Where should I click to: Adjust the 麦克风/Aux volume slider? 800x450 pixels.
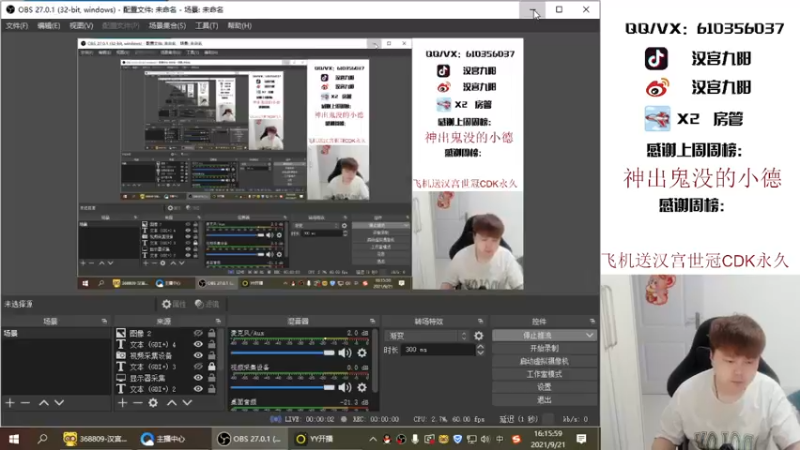(282, 353)
